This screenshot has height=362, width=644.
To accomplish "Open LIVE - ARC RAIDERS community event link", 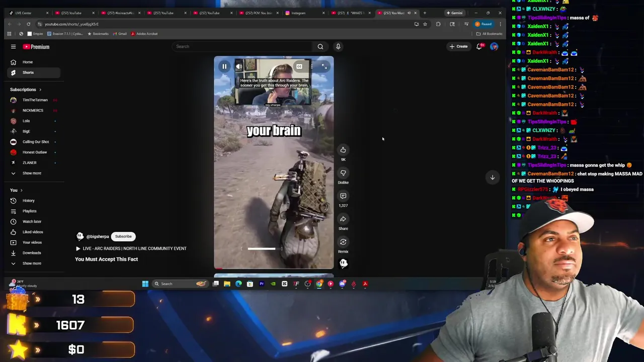I will pyautogui.click(x=131, y=248).
